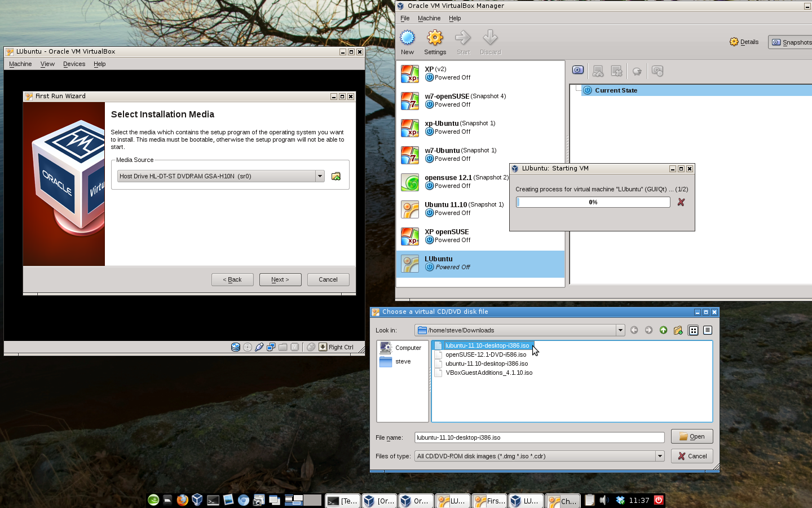
Task: Open the Devices menu
Action: pos(74,64)
